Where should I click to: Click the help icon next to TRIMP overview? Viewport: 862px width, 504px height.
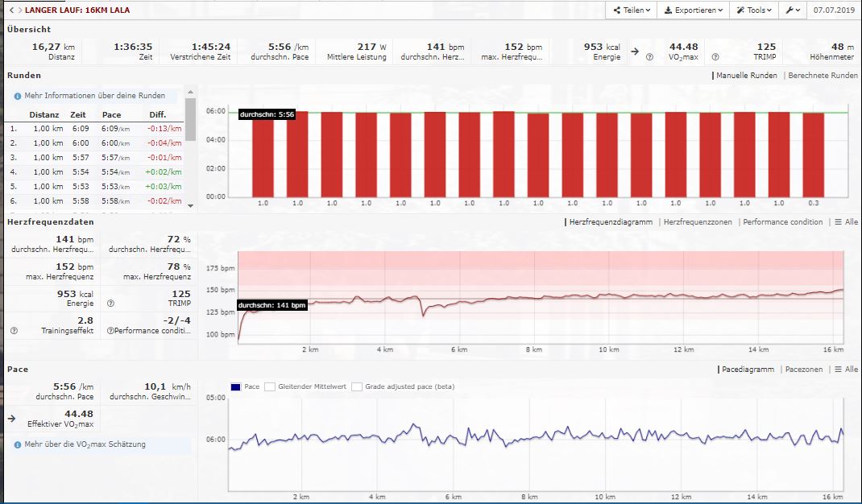pos(715,57)
